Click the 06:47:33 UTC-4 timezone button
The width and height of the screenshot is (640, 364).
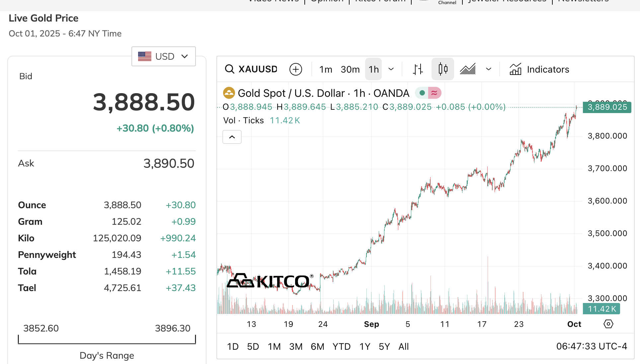pyautogui.click(x=592, y=346)
